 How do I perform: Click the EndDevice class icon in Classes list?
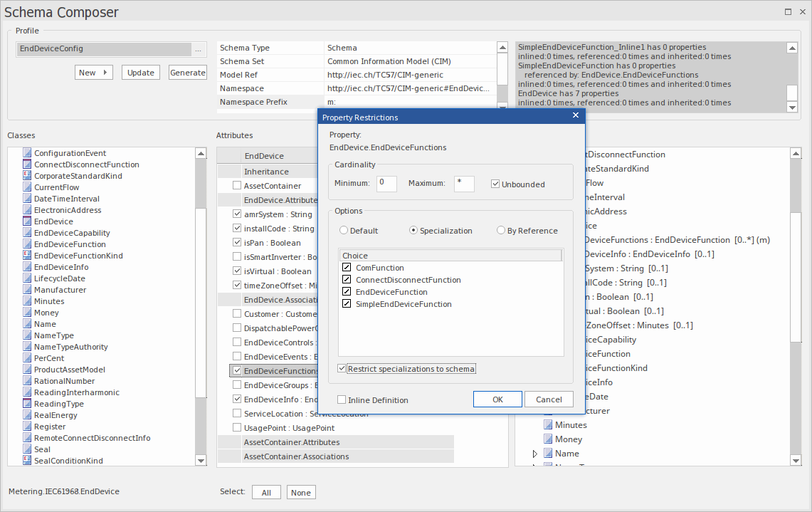click(26, 221)
